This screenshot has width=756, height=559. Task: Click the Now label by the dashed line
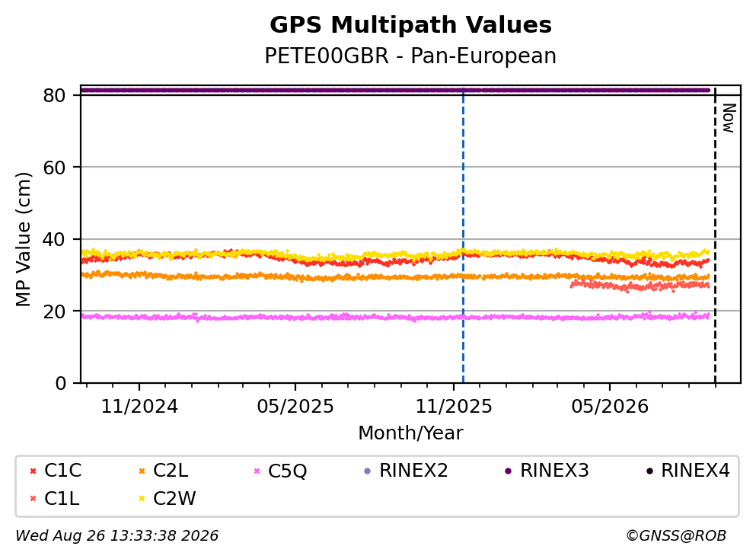coord(729,118)
